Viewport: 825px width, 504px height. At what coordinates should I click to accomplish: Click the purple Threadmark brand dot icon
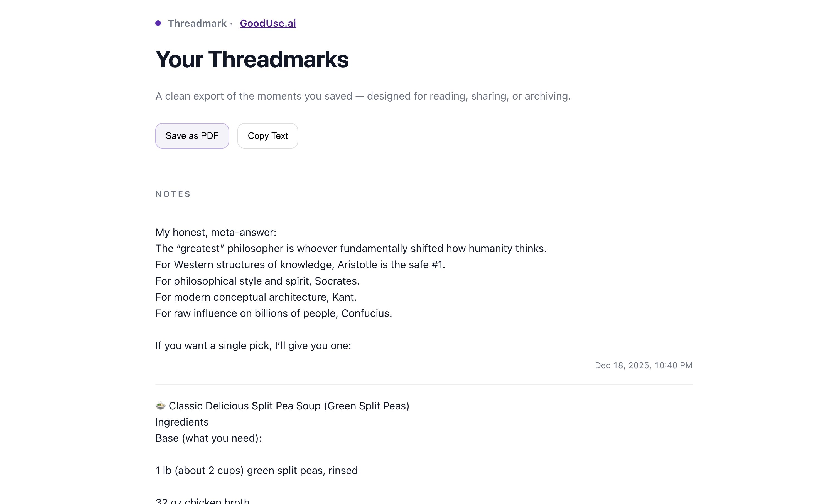pos(159,23)
